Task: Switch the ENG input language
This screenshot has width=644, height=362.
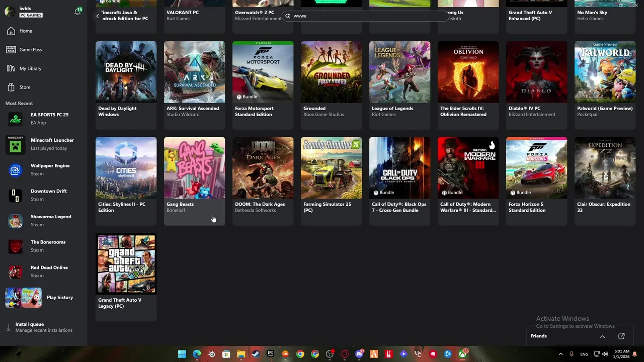Action: point(584,354)
